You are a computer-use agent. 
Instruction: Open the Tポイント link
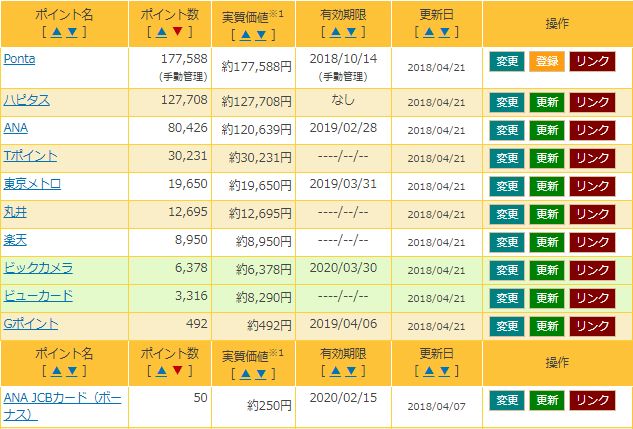coord(30,156)
